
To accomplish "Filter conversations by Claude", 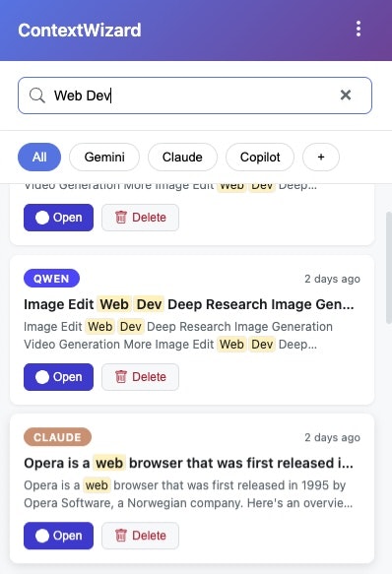I will (182, 158).
